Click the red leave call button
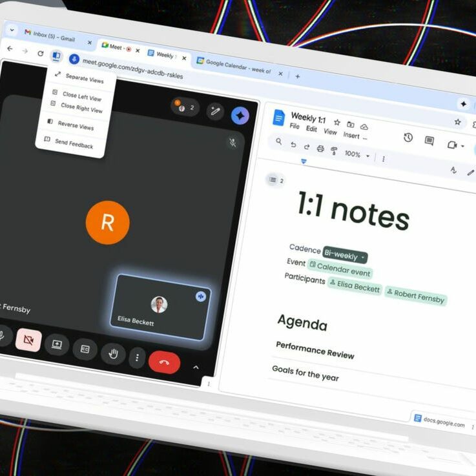This screenshot has height=476, width=476. pyautogui.click(x=164, y=362)
